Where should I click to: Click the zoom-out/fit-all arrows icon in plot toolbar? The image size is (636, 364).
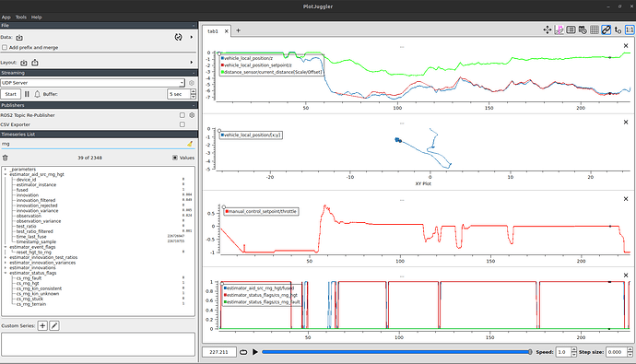548,29
